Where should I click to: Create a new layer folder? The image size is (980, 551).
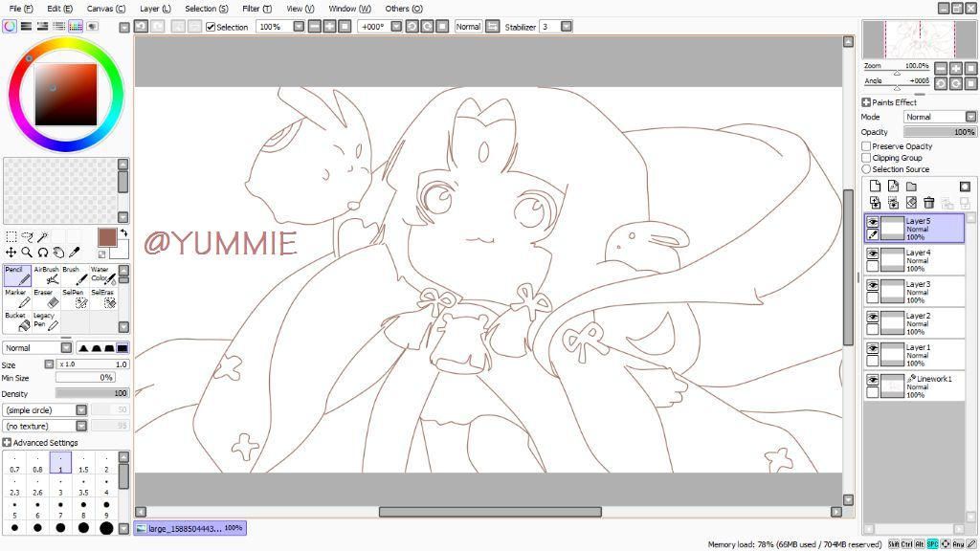click(x=911, y=187)
